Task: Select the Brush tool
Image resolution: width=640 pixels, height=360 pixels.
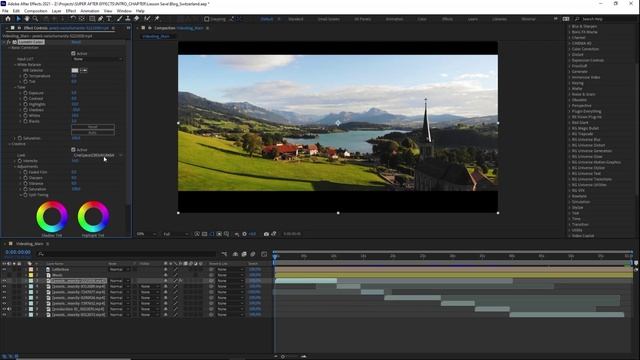Action: 120,19
